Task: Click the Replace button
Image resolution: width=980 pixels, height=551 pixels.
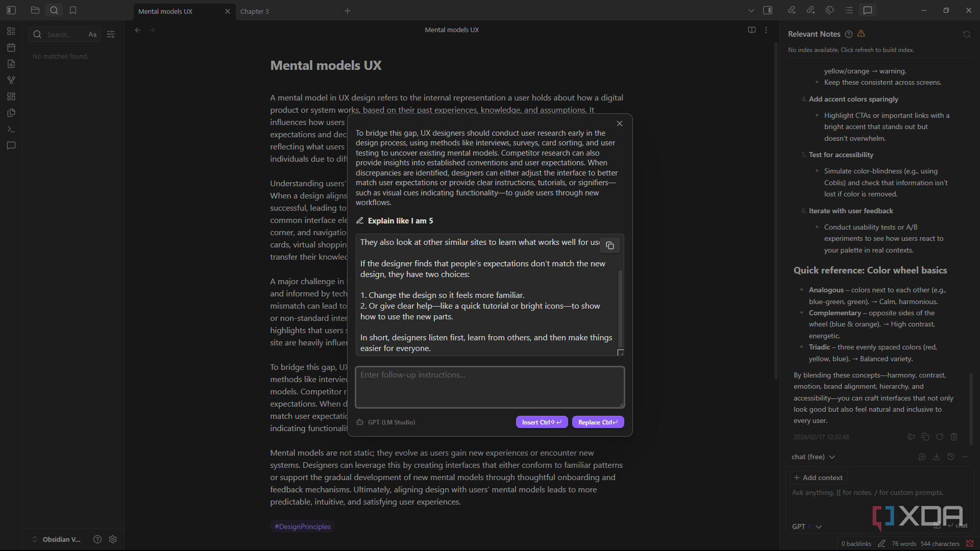Action: tap(598, 422)
